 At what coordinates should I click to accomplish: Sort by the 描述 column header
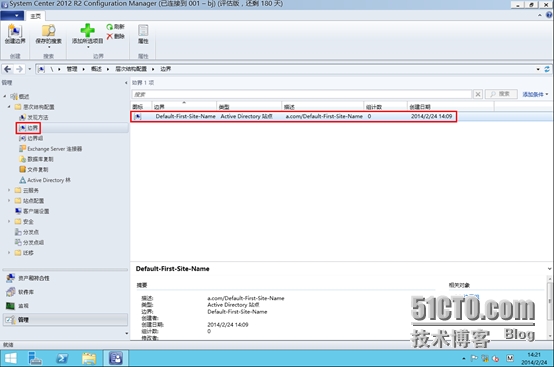(x=323, y=106)
